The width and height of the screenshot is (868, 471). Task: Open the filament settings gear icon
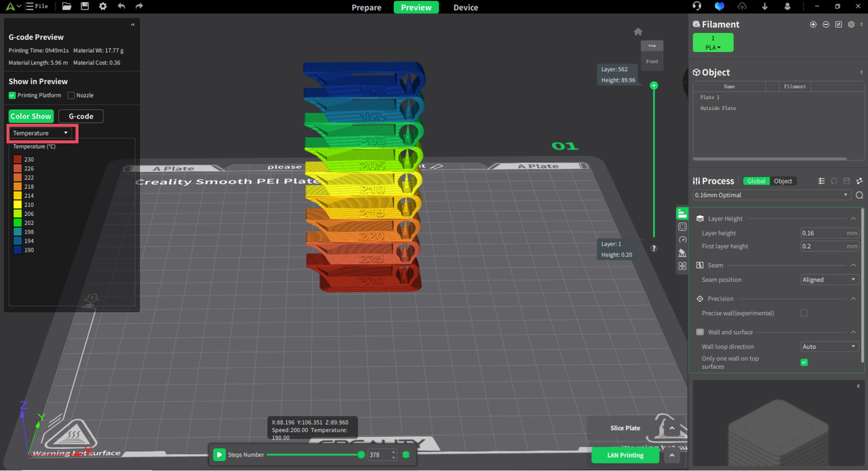click(x=852, y=24)
